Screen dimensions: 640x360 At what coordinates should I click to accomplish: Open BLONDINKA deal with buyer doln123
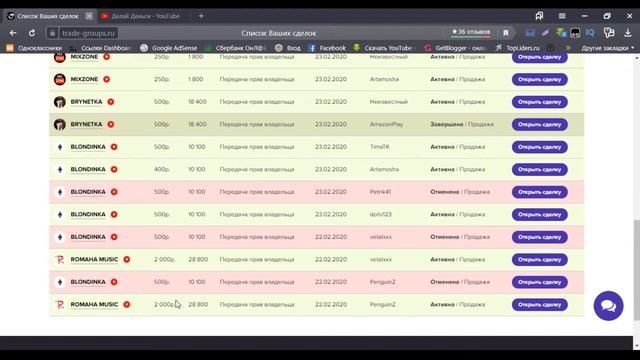pos(539,214)
